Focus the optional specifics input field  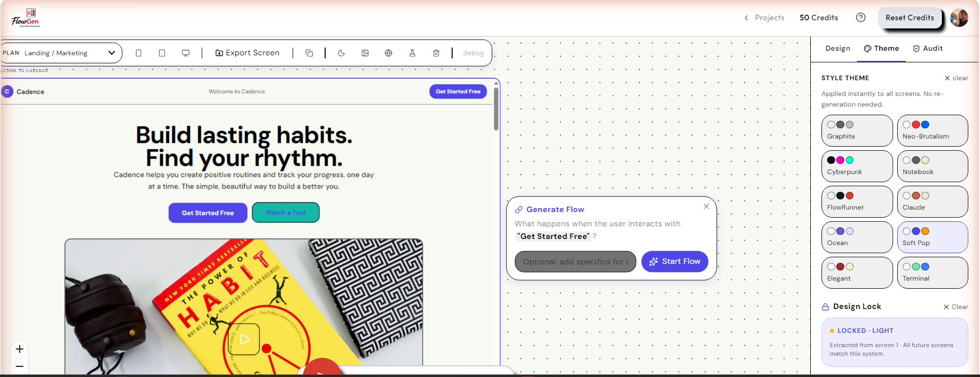click(576, 261)
